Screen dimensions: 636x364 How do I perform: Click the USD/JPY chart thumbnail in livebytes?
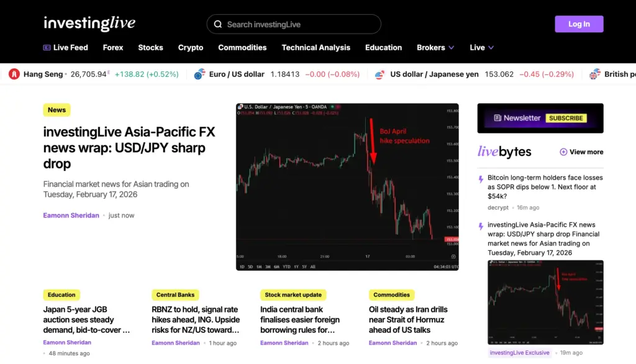click(x=546, y=303)
